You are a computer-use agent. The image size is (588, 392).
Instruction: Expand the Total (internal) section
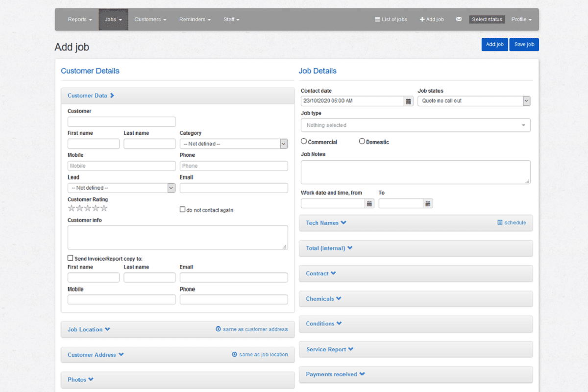329,248
